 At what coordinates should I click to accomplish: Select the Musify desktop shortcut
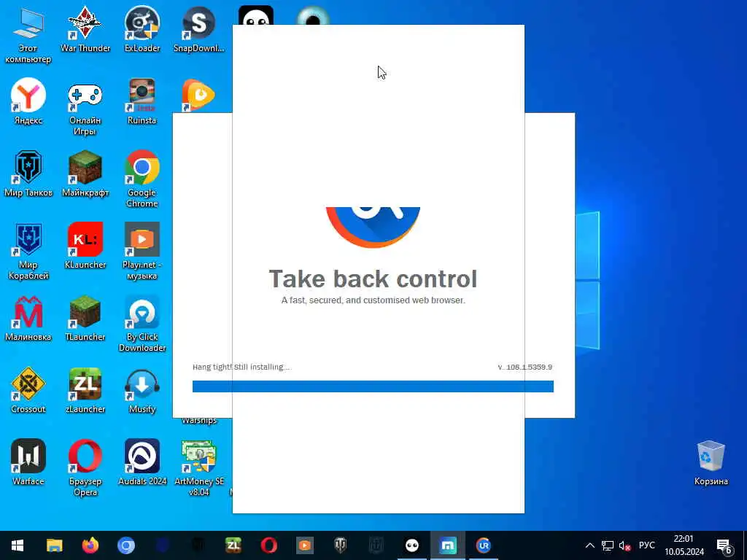(142, 391)
